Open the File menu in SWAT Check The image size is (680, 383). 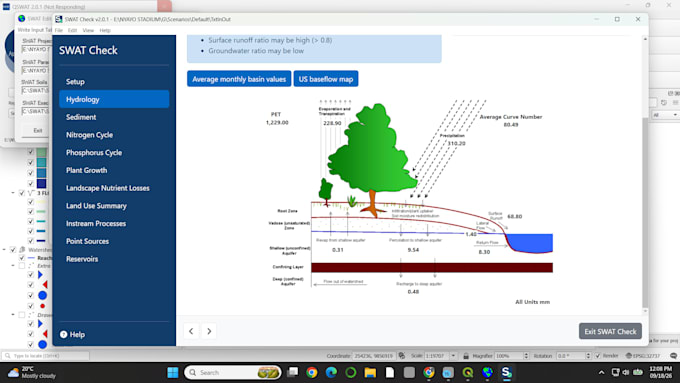click(59, 30)
